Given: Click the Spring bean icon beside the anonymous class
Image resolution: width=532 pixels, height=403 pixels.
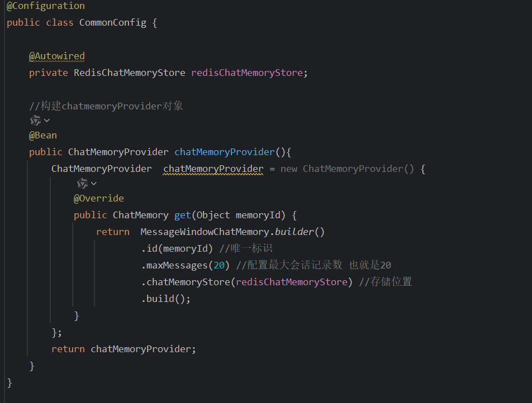Looking at the screenshot, I should point(83,183).
